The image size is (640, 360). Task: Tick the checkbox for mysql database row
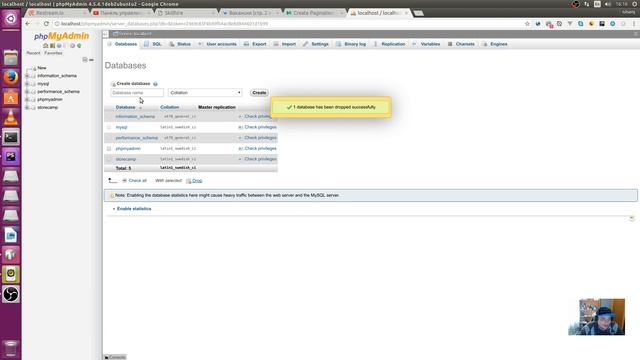click(109, 127)
